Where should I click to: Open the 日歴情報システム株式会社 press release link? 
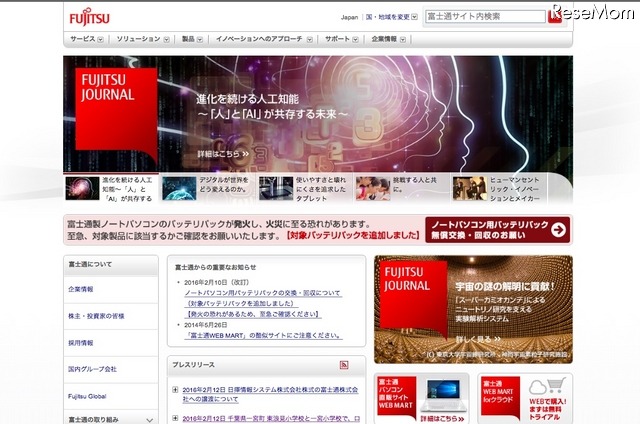tap(270, 395)
